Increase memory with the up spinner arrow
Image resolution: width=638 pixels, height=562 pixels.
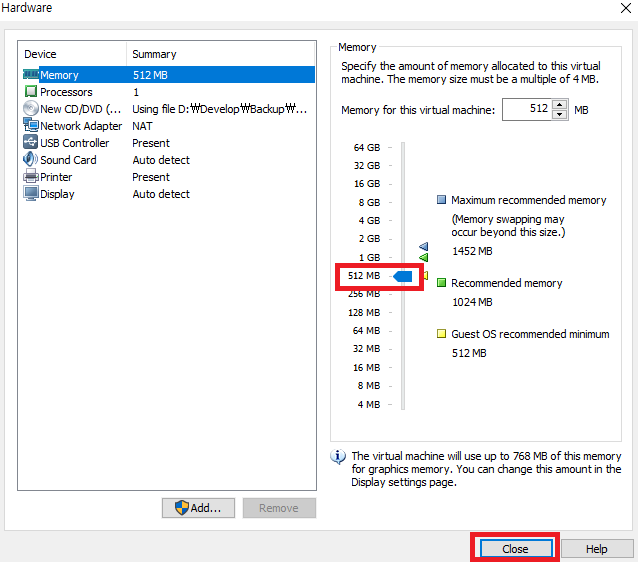coord(559,105)
